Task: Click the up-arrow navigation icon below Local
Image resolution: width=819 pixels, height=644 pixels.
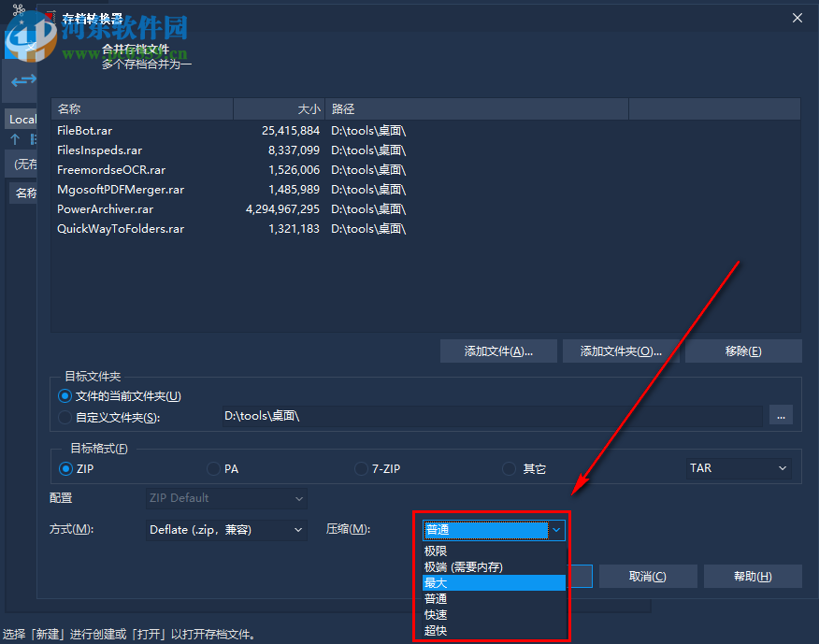Action: tap(15, 138)
